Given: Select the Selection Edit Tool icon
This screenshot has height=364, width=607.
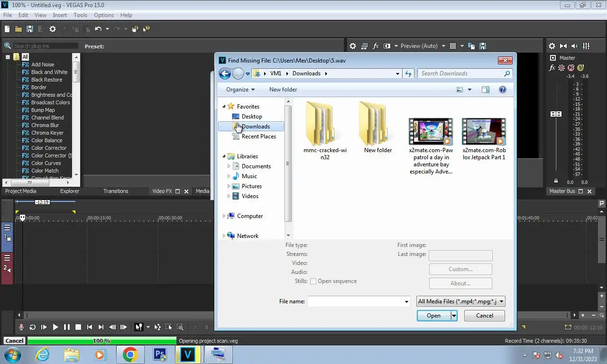Looking at the screenshot, I should tap(168, 327).
